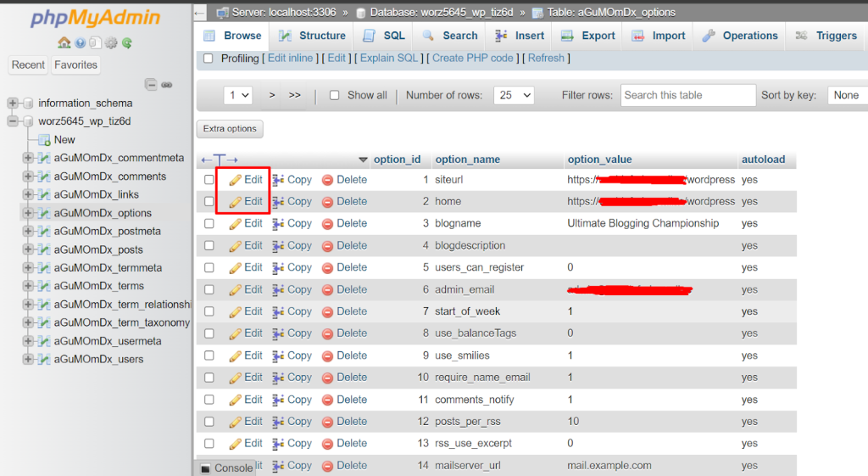Open the Number of rows dropdown

(513, 95)
